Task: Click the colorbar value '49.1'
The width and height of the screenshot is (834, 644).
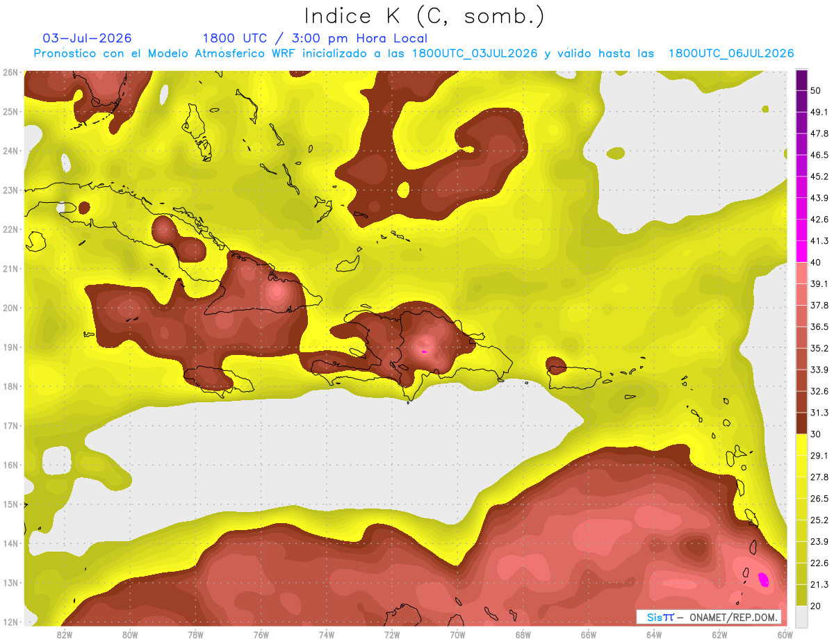Action: (819, 112)
